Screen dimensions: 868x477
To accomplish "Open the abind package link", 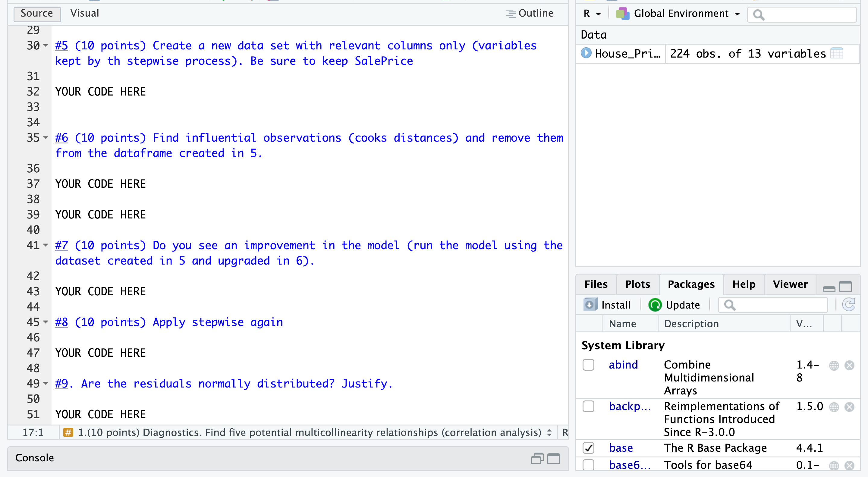I will (x=623, y=365).
